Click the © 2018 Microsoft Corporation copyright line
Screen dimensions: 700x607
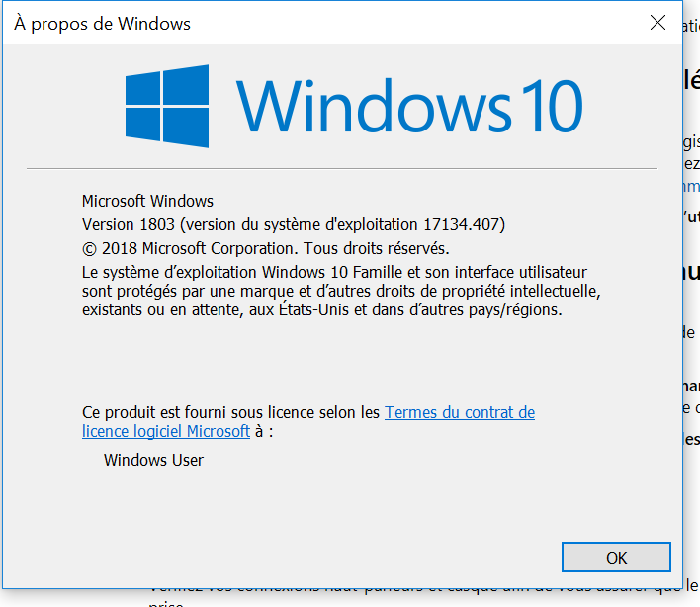(266, 248)
